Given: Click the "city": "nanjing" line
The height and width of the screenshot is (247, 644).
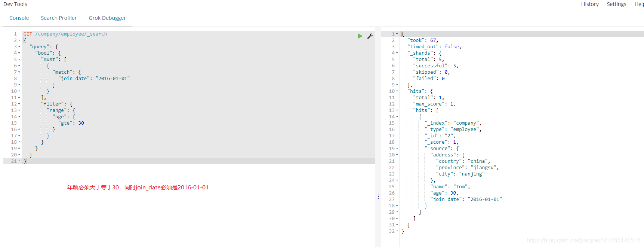Looking at the screenshot, I should tap(460, 174).
